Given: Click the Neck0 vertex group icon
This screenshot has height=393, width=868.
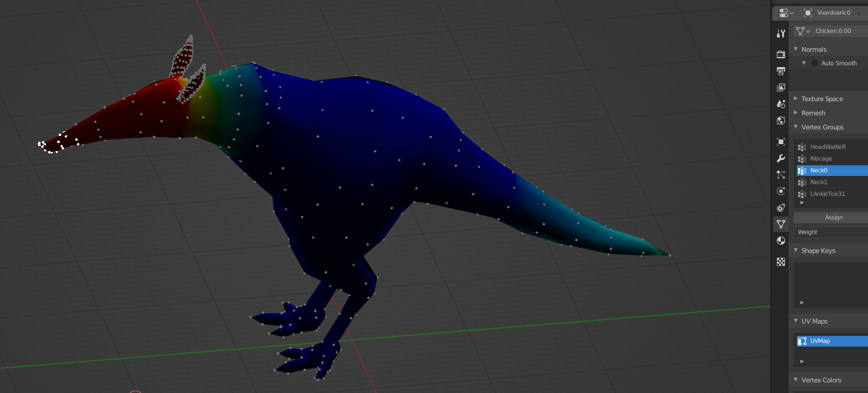Looking at the screenshot, I should coord(802,171).
